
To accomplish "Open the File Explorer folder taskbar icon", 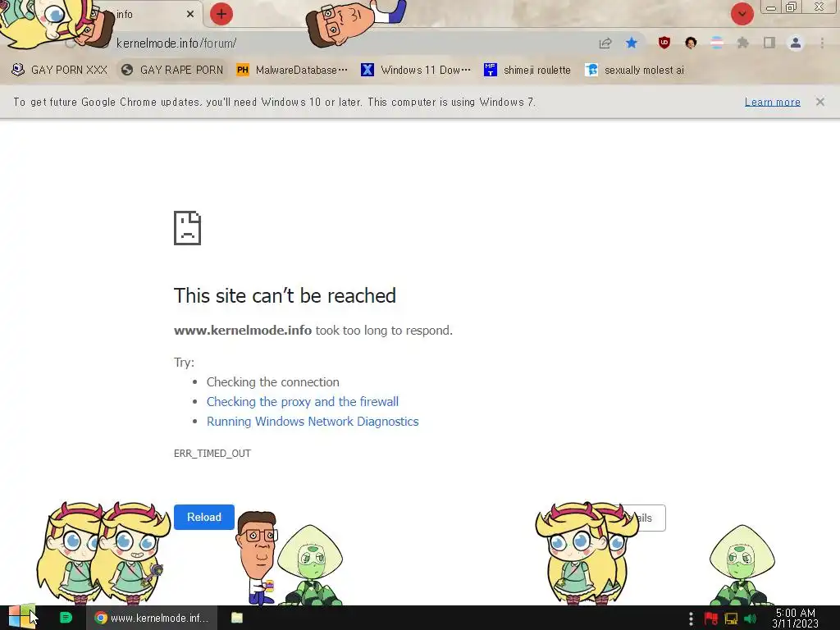I will tap(237, 618).
